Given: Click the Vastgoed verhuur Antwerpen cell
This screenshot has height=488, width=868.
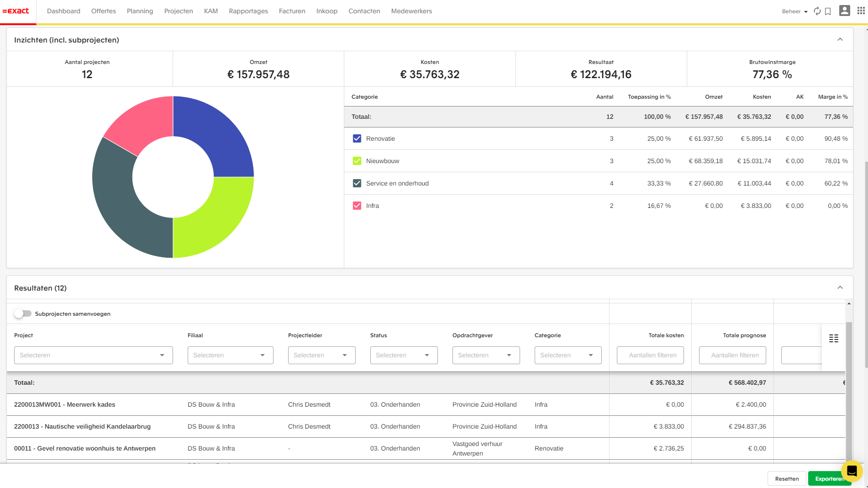Looking at the screenshot, I should pos(478,448).
